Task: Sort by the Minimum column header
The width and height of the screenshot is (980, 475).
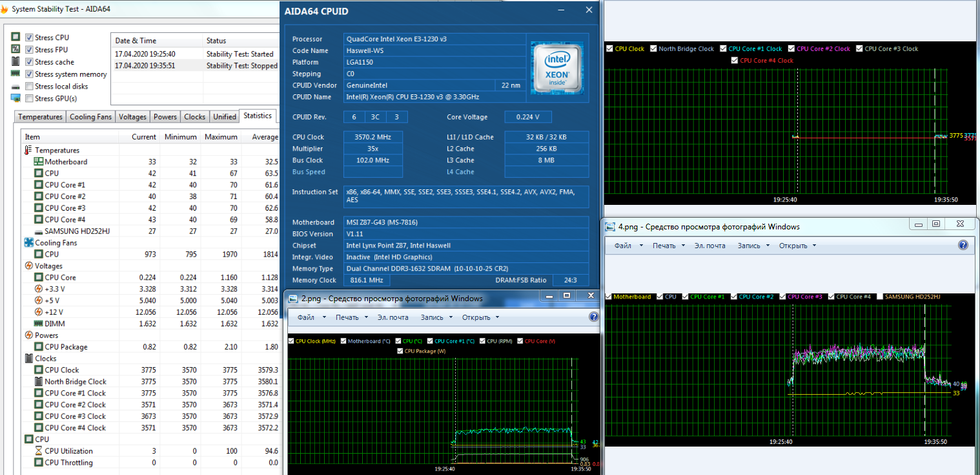Action: tap(180, 136)
